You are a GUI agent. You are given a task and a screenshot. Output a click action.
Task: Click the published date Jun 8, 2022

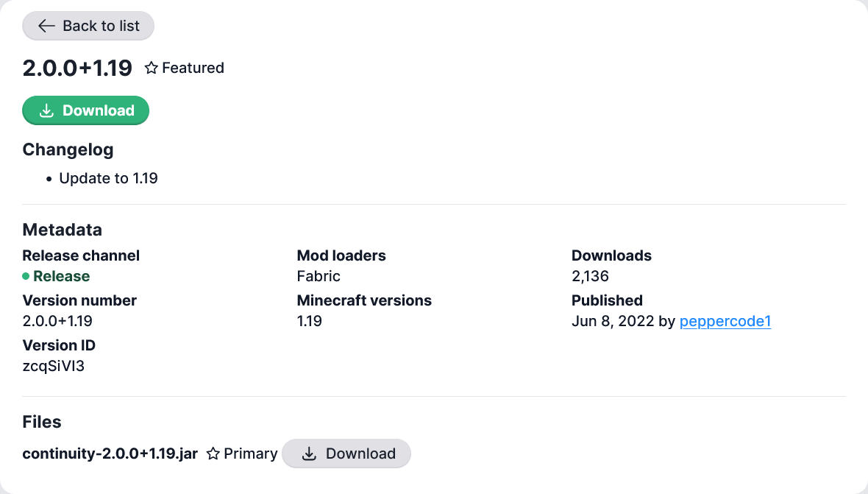point(613,321)
